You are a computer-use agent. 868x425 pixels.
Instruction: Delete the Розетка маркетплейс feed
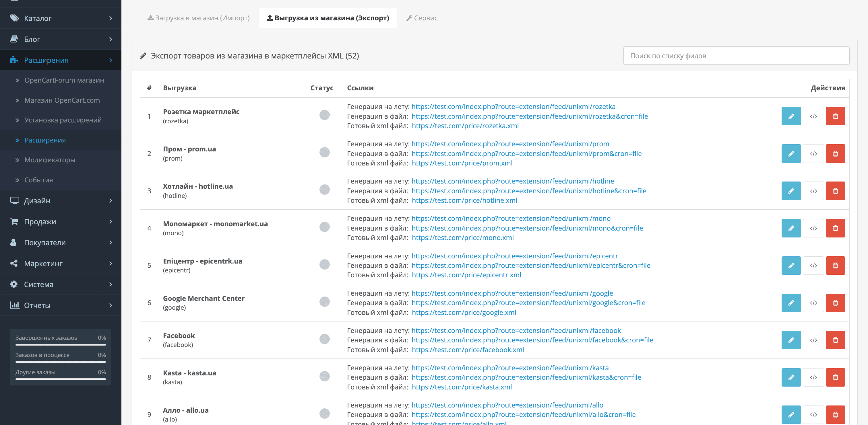(835, 116)
